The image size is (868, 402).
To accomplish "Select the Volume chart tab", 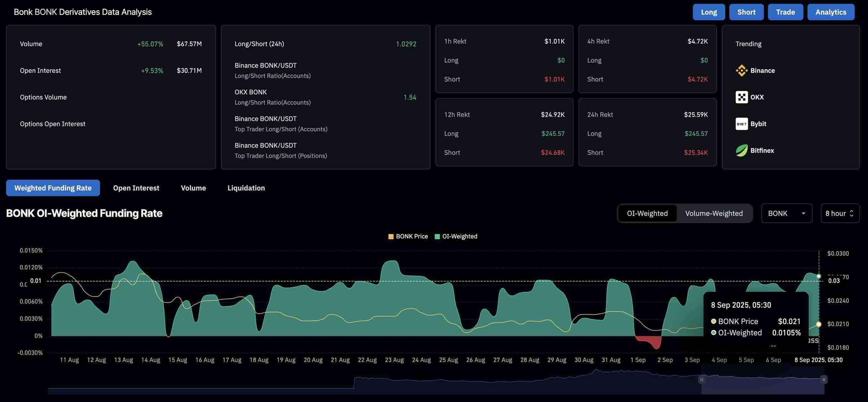I will pyautogui.click(x=193, y=188).
